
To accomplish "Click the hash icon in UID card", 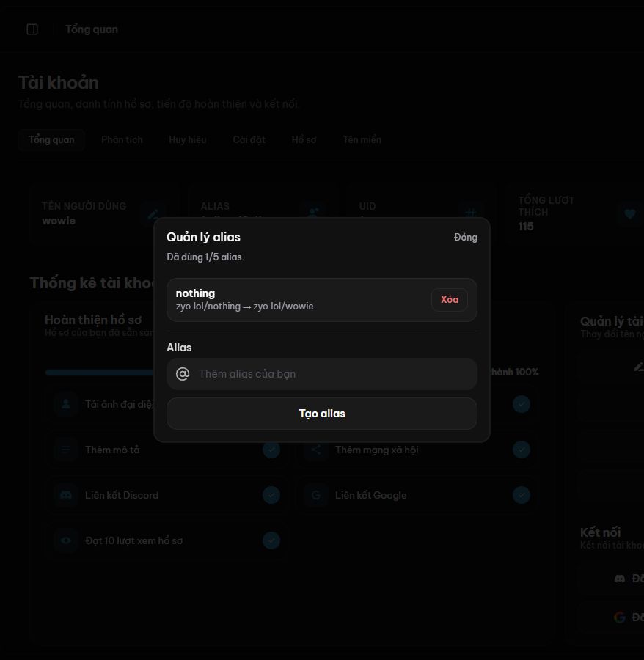I will [x=471, y=213].
